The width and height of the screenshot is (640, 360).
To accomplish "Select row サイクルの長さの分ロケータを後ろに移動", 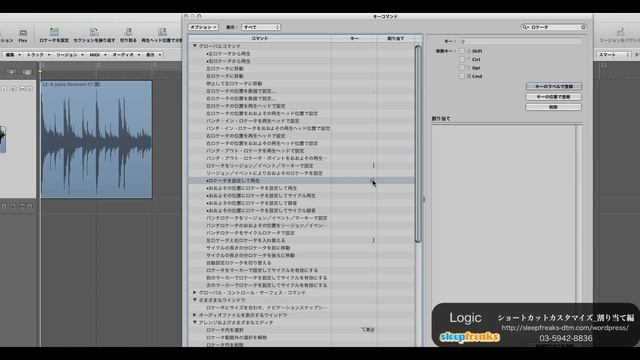I will pyautogui.click(x=301, y=255).
